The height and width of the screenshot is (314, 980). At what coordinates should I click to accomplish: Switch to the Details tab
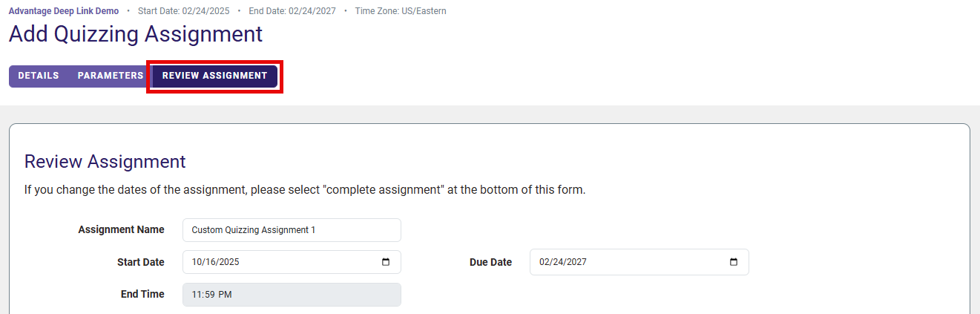click(x=39, y=76)
